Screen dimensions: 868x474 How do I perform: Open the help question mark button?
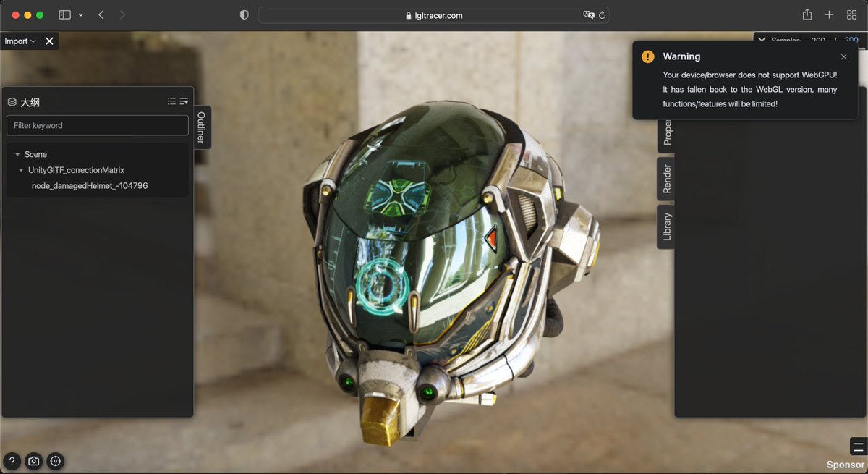tap(12, 461)
